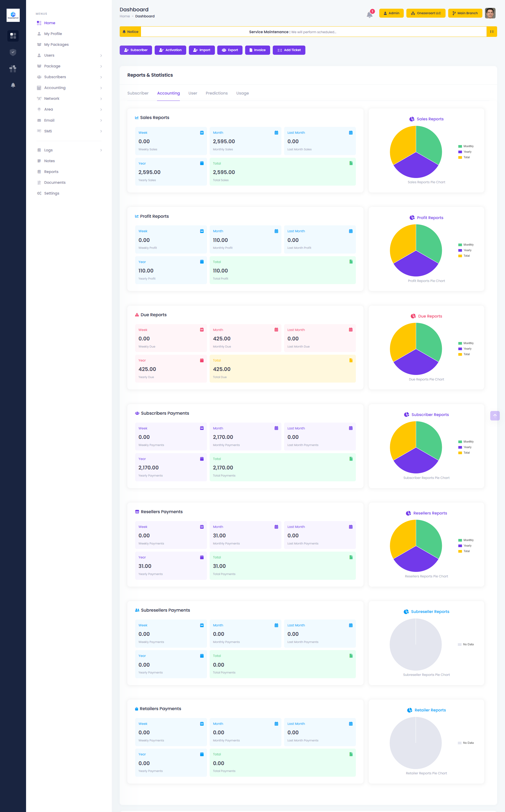Open the Subscriber statistics tab

tap(138, 93)
